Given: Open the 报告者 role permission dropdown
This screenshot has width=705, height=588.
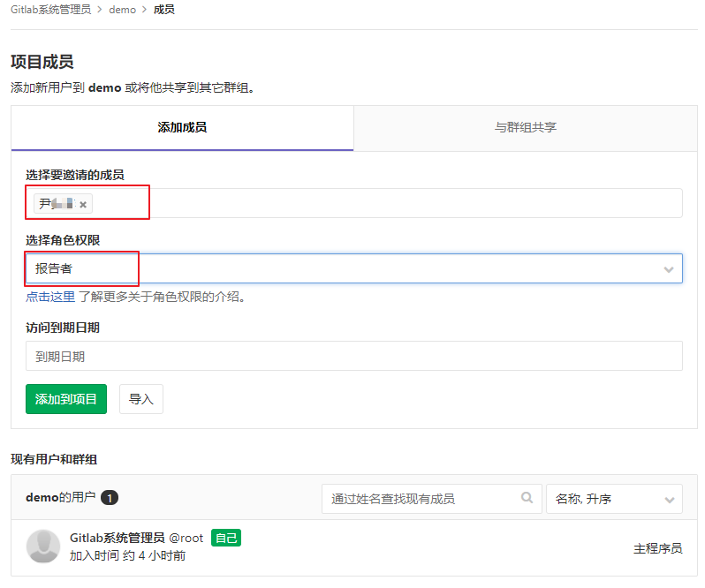Looking at the screenshot, I should [353, 268].
